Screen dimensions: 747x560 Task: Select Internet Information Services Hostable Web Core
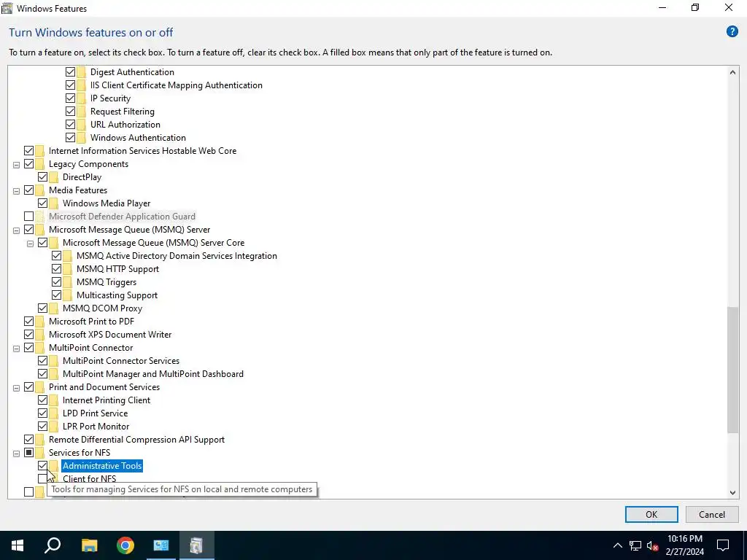point(142,151)
